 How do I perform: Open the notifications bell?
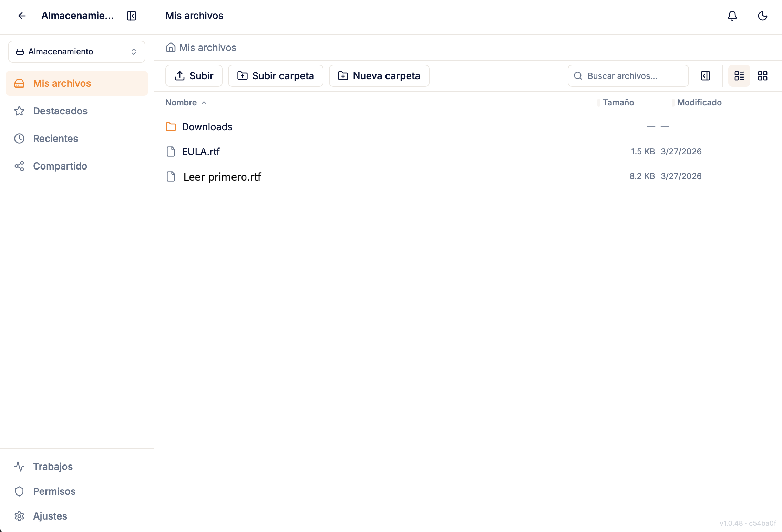[732, 16]
